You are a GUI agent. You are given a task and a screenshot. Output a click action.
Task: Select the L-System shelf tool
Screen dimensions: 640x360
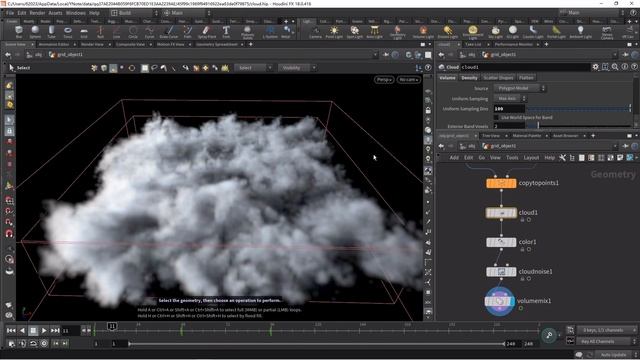coord(270,31)
